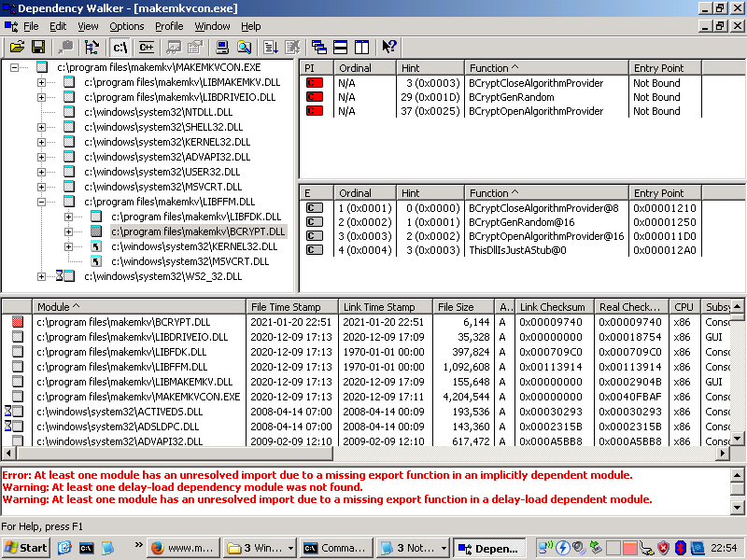Click the command prompt quick launch icon
This screenshot has width=747, height=560.
pos(86,548)
